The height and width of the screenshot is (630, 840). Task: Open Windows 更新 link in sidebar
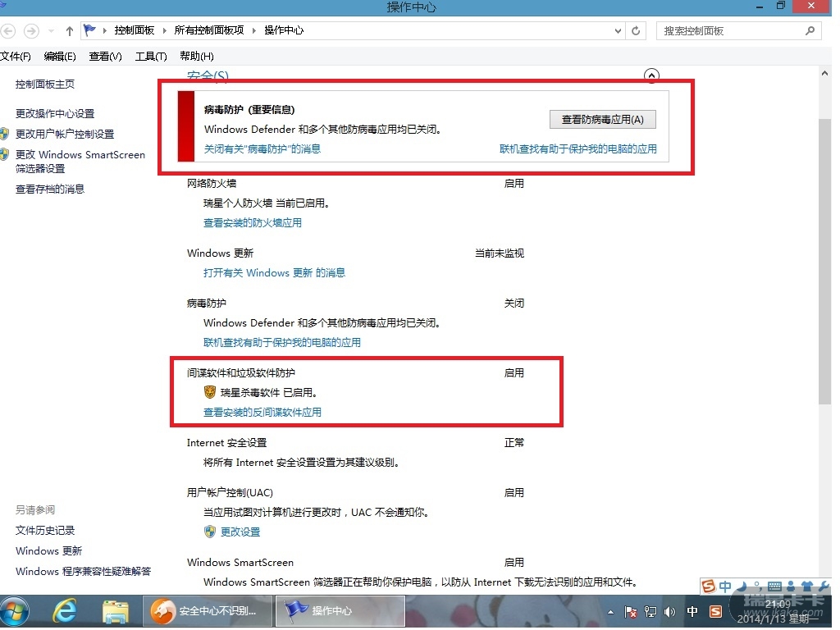tap(48, 551)
